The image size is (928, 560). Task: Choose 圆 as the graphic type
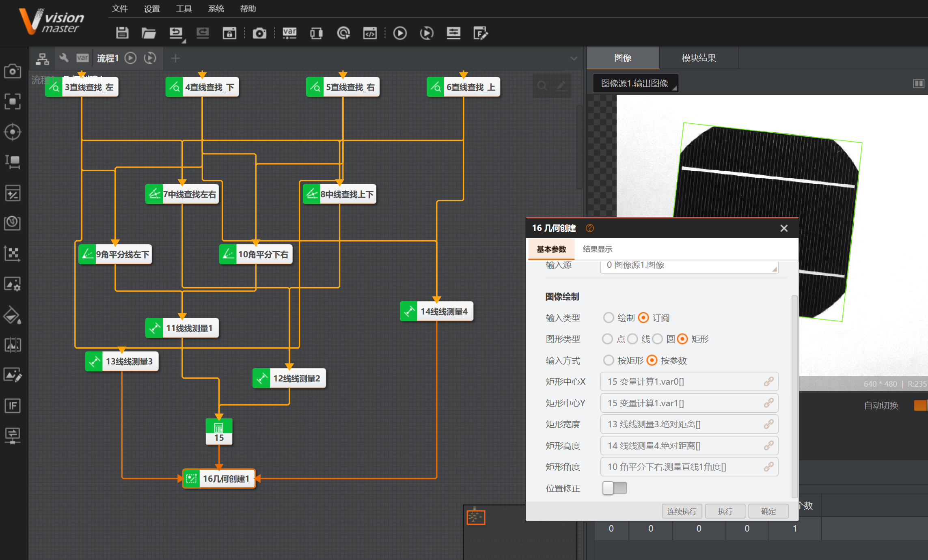click(658, 339)
